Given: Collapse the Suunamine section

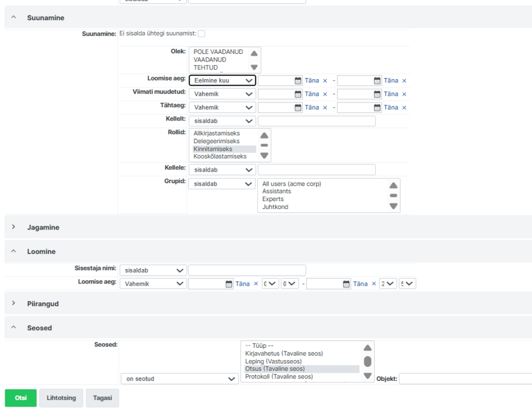Looking at the screenshot, I should 14,17.
